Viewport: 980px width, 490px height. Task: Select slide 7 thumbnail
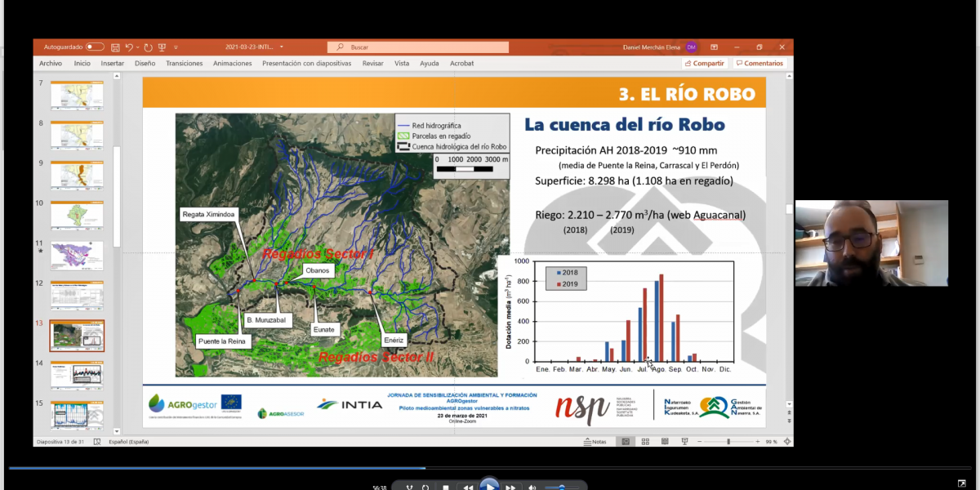coord(78,95)
